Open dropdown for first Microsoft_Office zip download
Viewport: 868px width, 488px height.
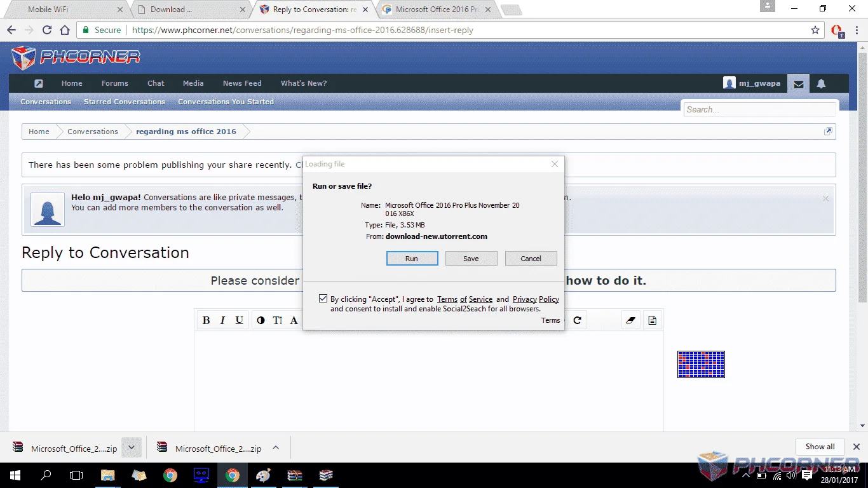[131, 447]
